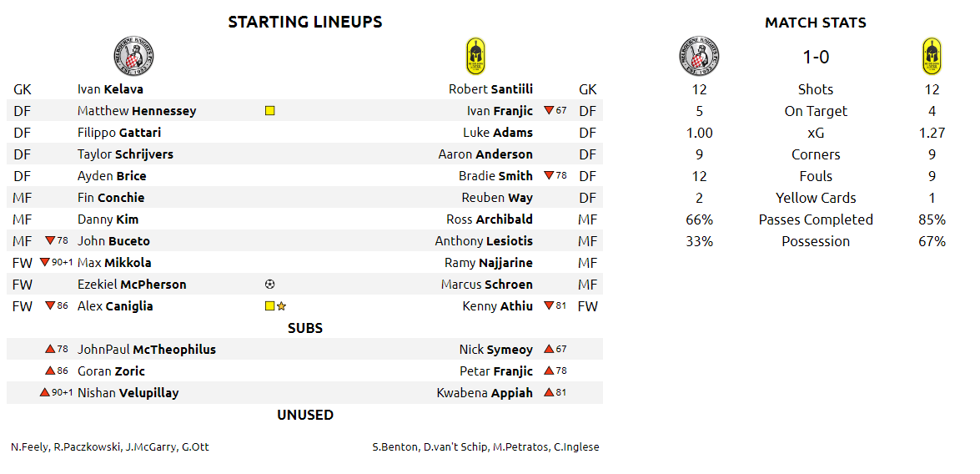The image size is (980, 474).
Task: Click the Possession stat label
Action: click(816, 241)
